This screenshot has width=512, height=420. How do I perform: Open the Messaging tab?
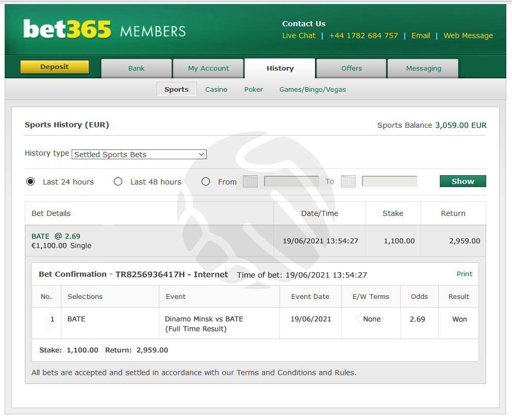423,68
